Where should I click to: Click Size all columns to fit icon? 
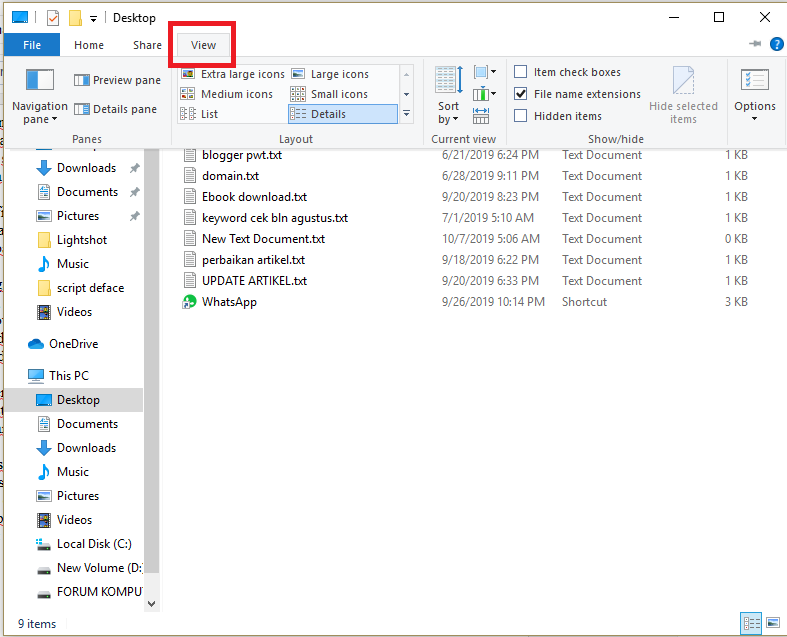tap(481, 116)
